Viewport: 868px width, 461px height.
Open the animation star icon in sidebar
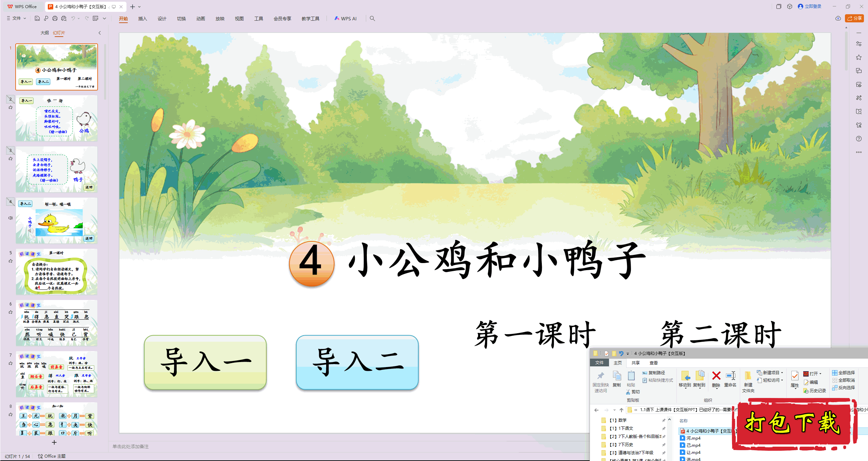(859, 57)
